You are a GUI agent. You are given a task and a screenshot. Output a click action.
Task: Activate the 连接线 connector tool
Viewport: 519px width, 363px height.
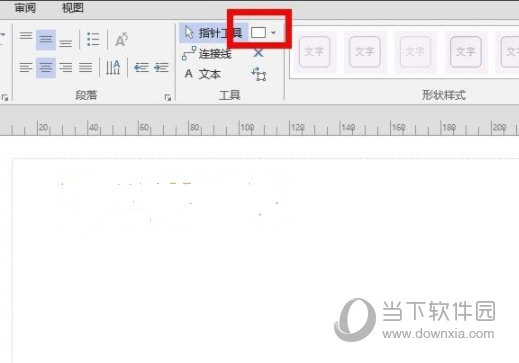[x=207, y=53]
